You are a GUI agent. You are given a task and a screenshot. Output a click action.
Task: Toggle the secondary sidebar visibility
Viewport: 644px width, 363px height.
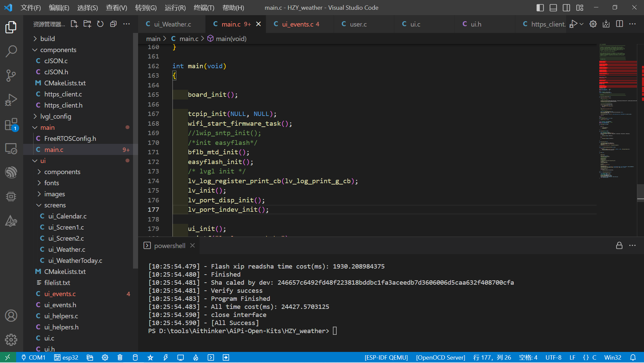pyautogui.click(x=566, y=8)
